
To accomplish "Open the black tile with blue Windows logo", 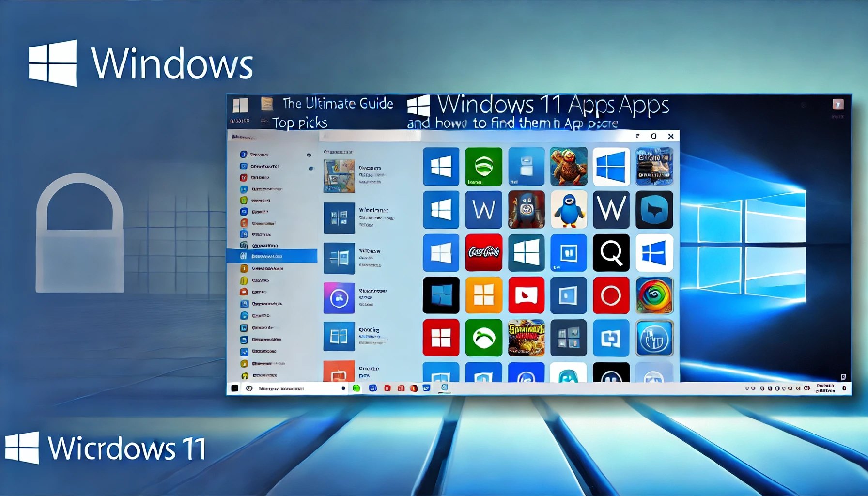I will (441, 295).
